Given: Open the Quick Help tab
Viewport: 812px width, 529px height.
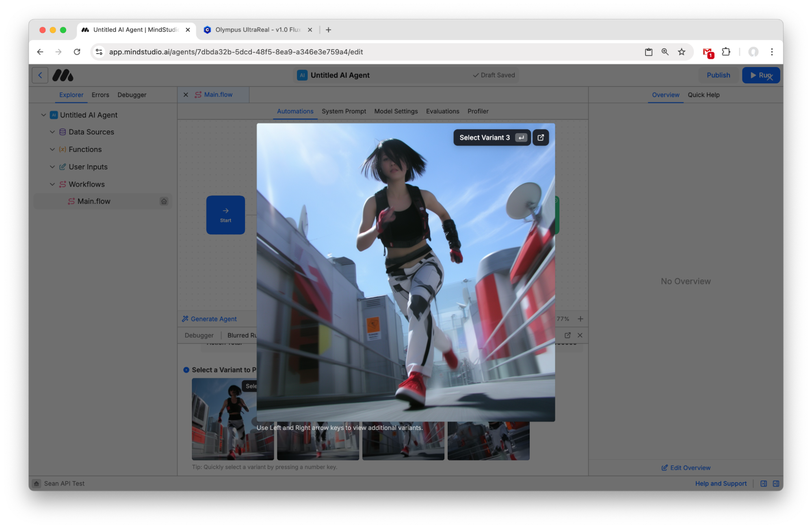Looking at the screenshot, I should [x=704, y=95].
